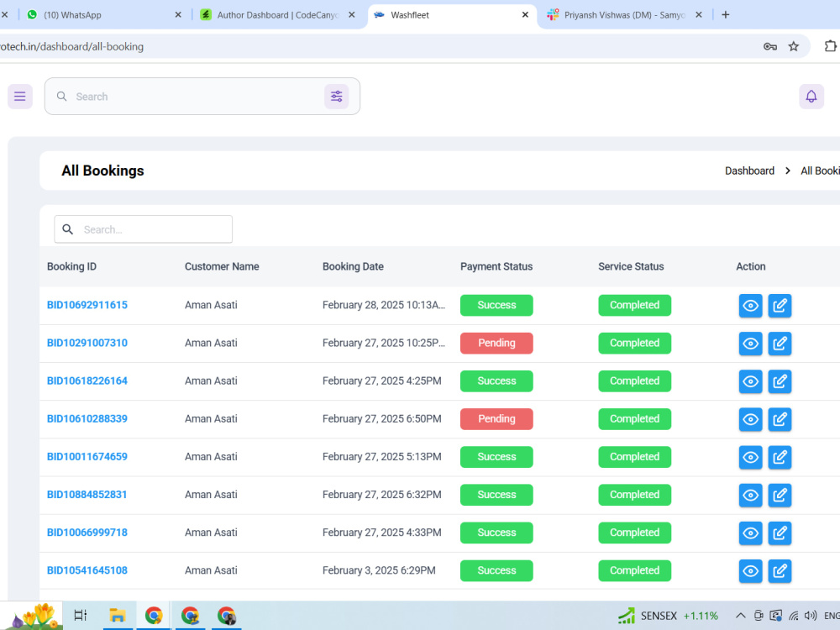Open booking link BID10291007310

coord(87,343)
